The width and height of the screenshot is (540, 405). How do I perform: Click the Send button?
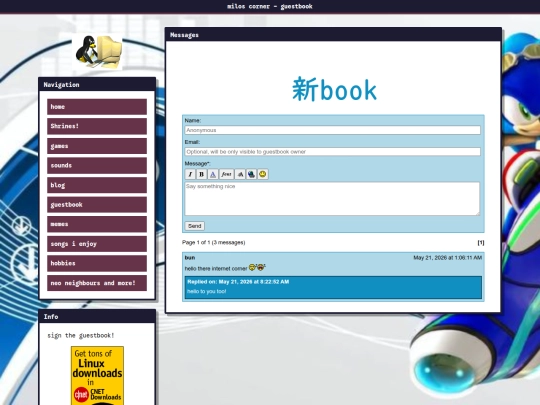(195, 226)
